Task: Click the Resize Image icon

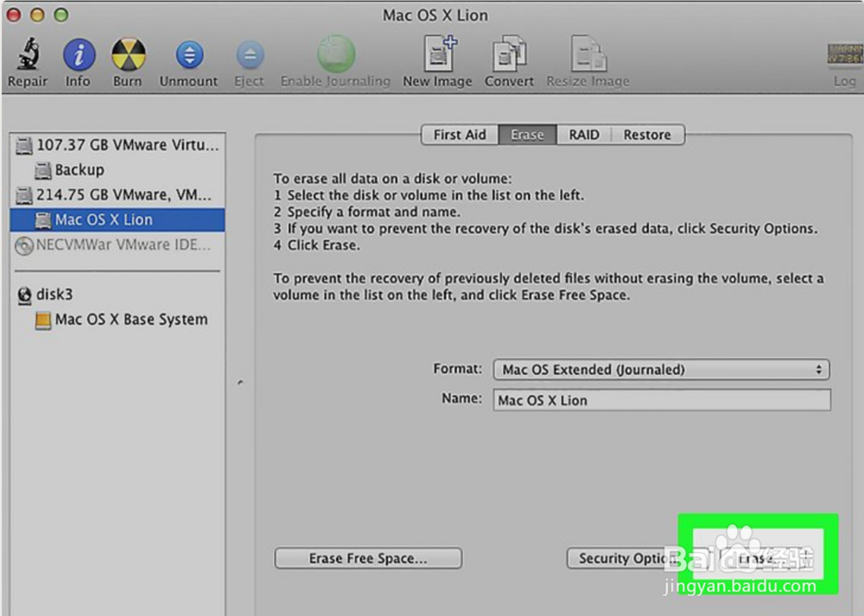Action: (x=588, y=54)
